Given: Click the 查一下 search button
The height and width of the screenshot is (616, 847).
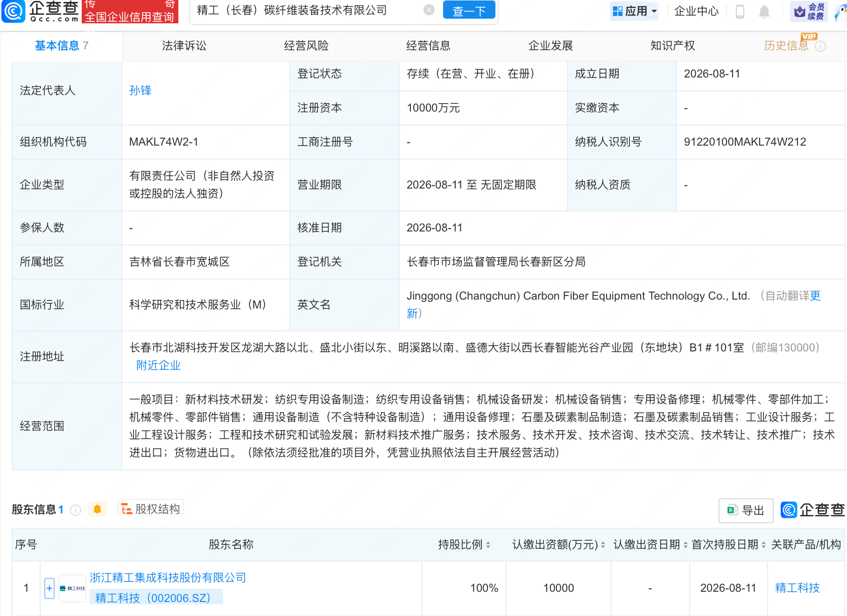Looking at the screenshot, I should [x=469, y=10].
